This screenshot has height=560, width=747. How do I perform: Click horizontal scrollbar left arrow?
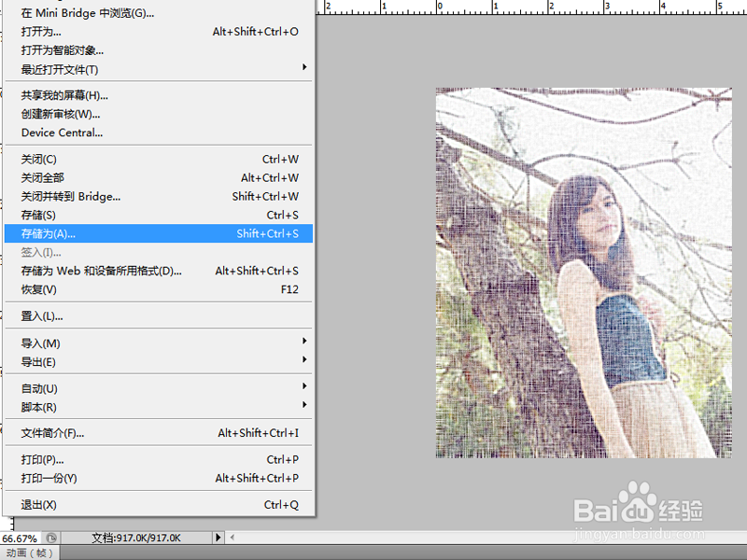232,538
